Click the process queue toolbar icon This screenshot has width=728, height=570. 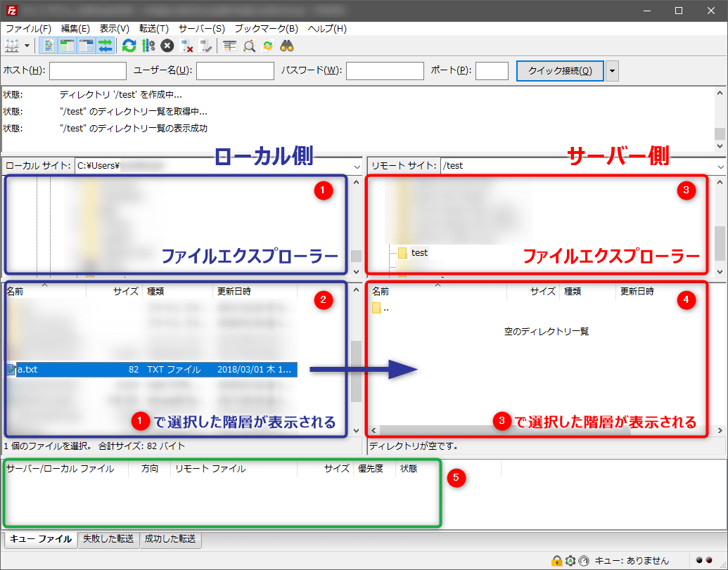tap(148, 46)
